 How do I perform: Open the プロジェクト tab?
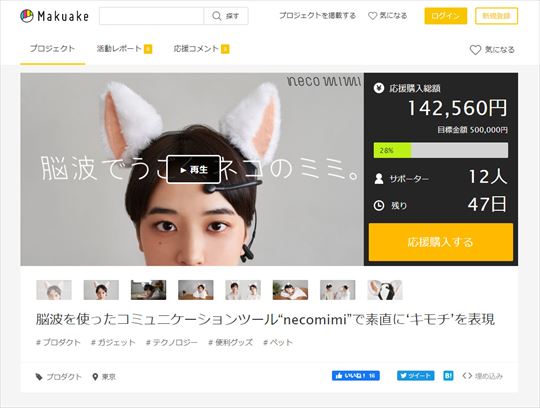click(x=52, y=49)
